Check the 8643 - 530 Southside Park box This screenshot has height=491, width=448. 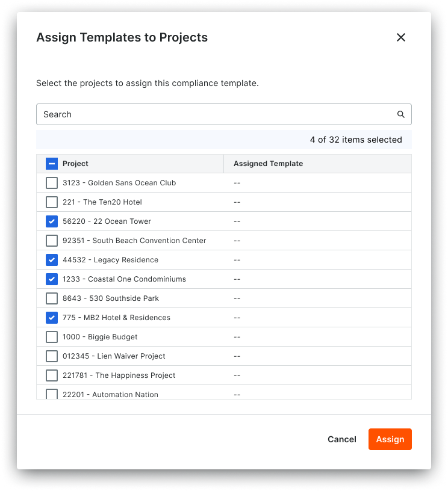click(x=52, y=298)
